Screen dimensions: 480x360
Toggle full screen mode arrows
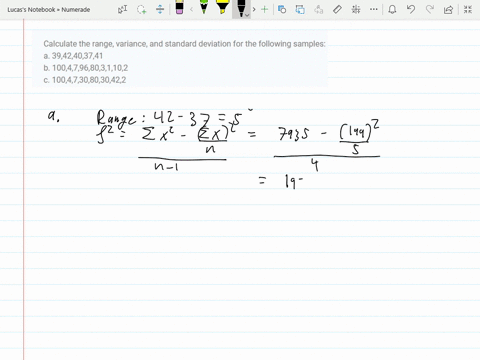468,9
